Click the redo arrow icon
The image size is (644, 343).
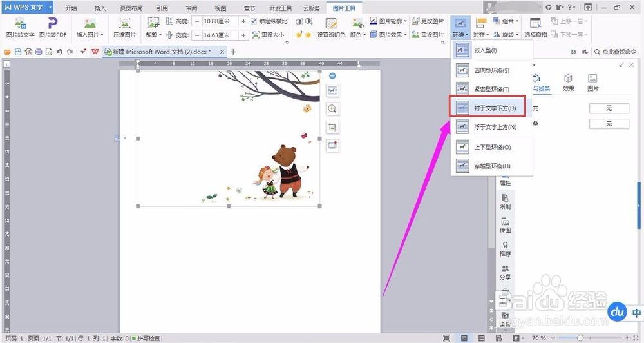[x=70, y=52]
